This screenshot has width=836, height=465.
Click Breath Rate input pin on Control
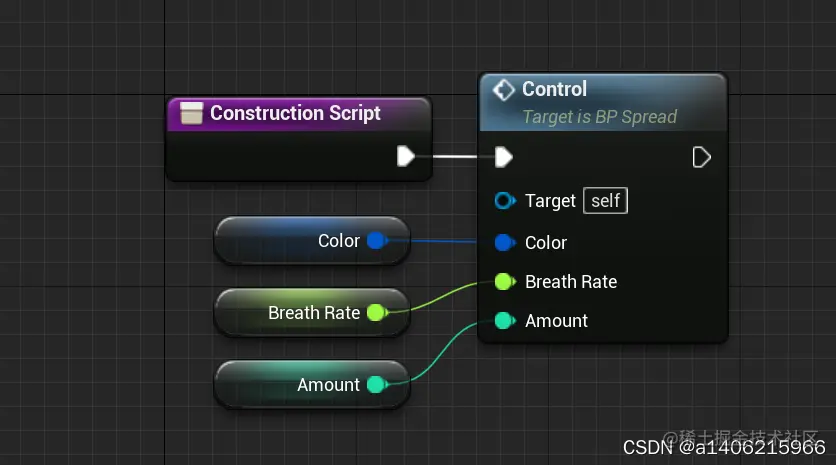[x=504, y=282]
